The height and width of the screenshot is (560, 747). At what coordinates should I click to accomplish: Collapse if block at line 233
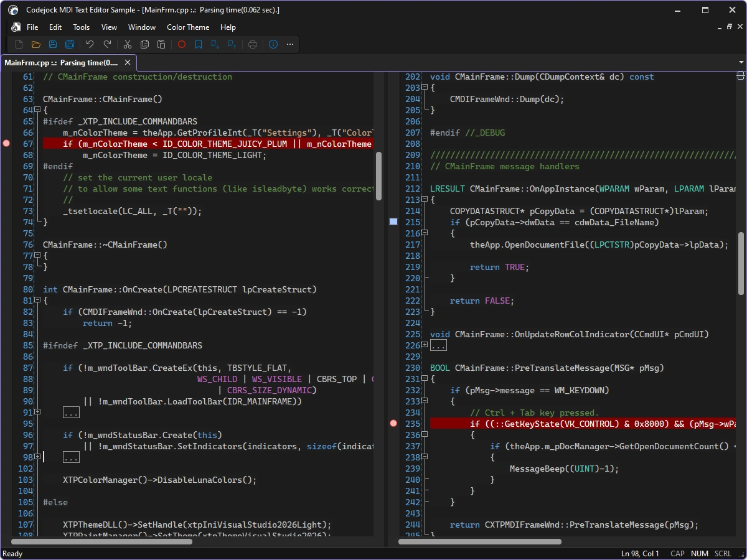tap(425, 401)
